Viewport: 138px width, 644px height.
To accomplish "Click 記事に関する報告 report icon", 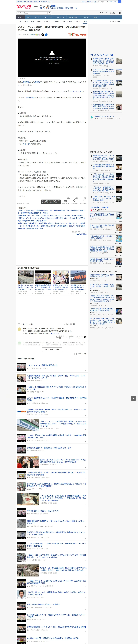I will click(x=23, y=203).
